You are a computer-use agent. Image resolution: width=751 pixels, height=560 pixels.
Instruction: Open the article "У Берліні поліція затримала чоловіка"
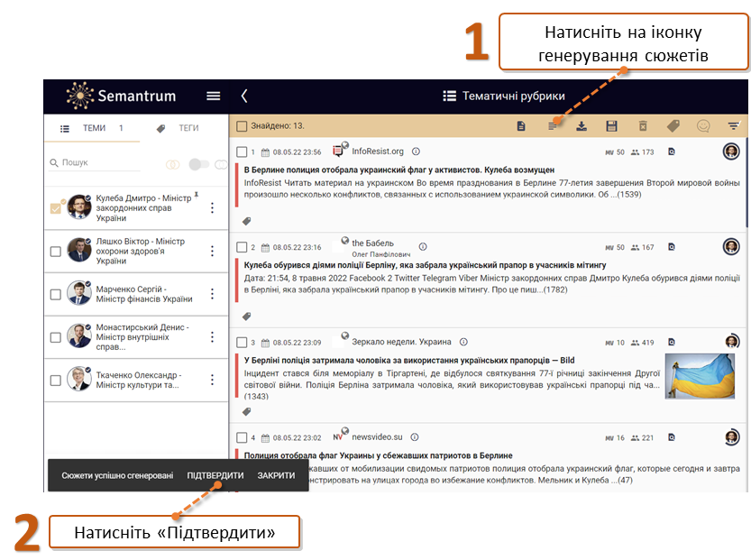[409, 360]
